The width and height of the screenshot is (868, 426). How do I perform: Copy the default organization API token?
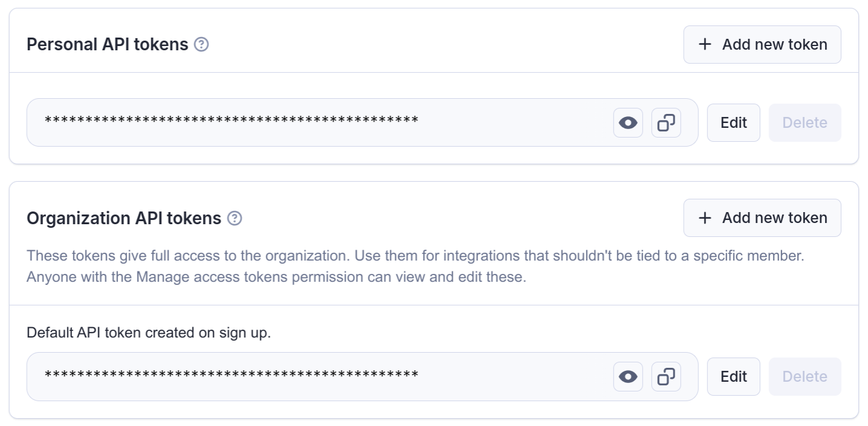tap(666, 376)
